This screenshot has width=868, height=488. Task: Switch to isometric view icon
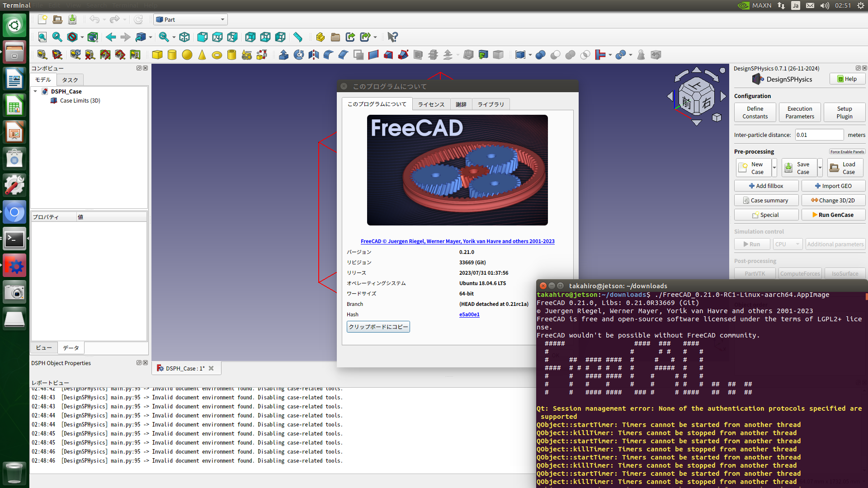(184, 37)
